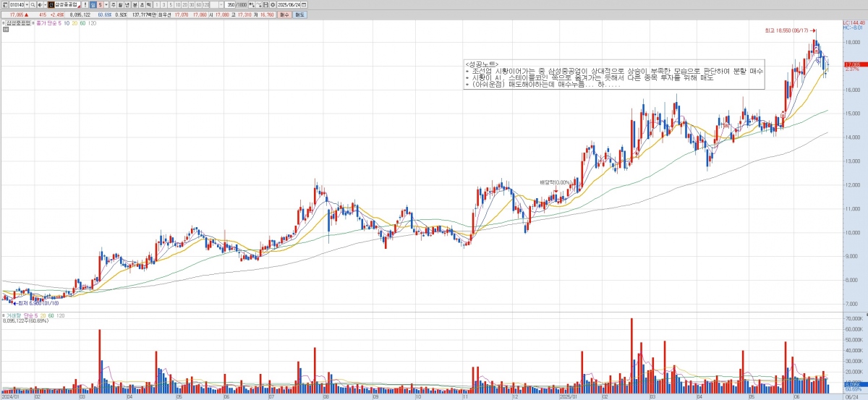
Task: Open the sound options dropdown arrow
Action: point(45,4)
